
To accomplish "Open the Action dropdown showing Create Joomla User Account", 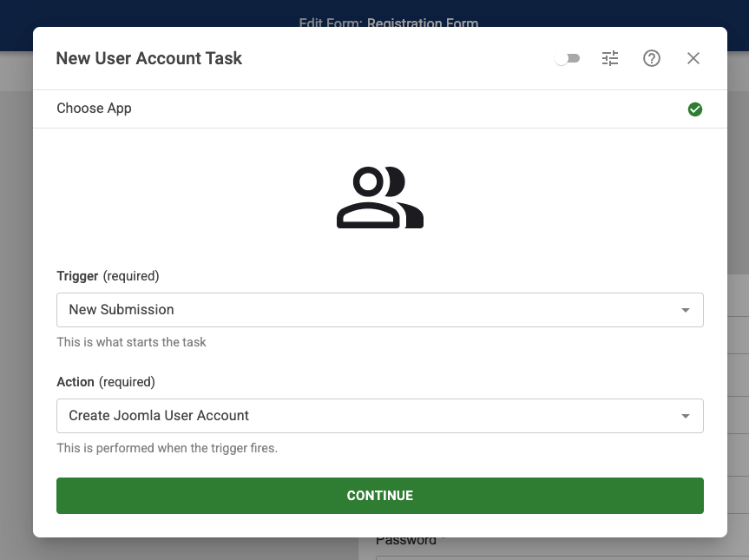I will point(380,416).
